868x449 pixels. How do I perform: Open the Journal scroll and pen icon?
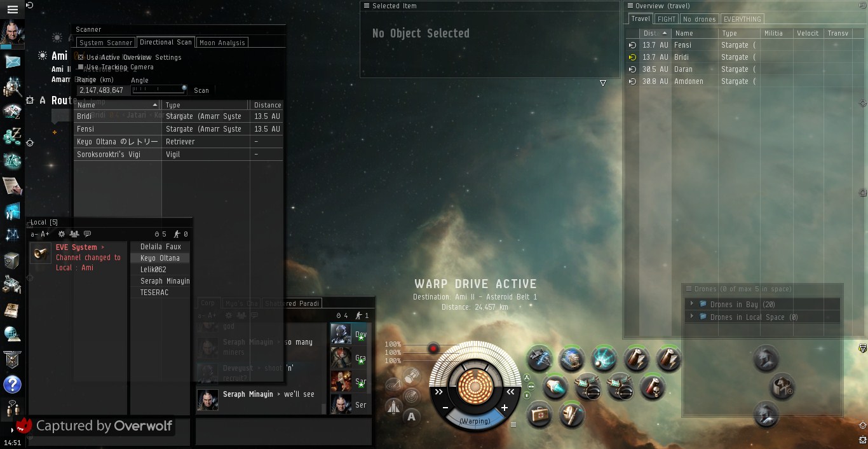(12, 186)
